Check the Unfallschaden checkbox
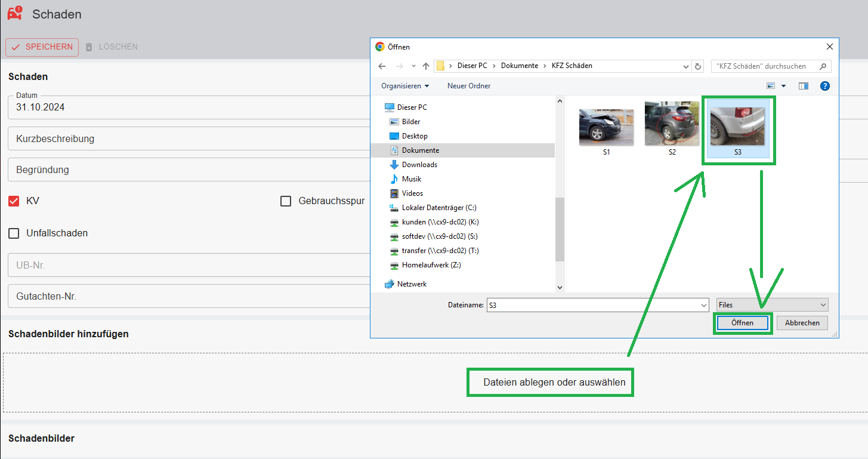This screenshot has height=459, width=868. click(x=14, y=233)
